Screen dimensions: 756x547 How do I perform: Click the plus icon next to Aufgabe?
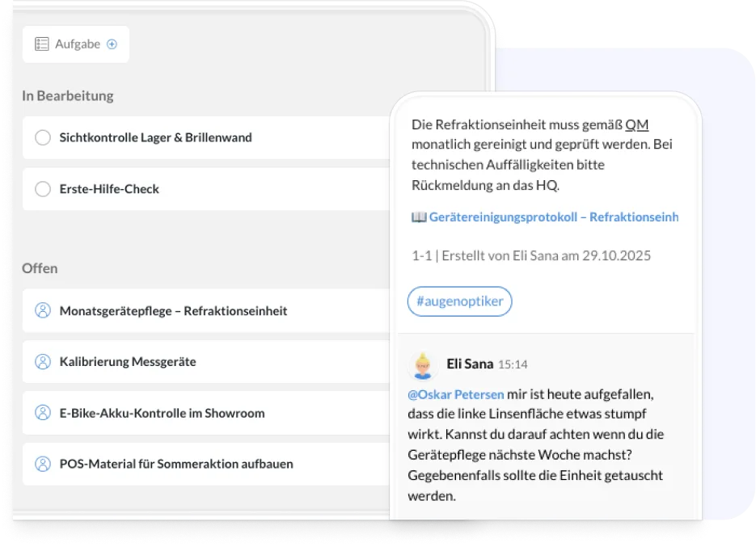(112, 44)
